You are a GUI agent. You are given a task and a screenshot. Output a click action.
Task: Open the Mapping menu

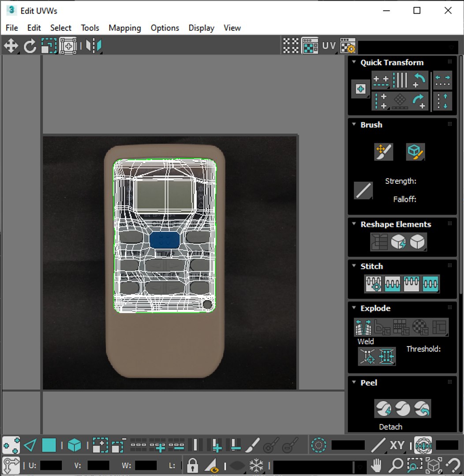point(125,28)
